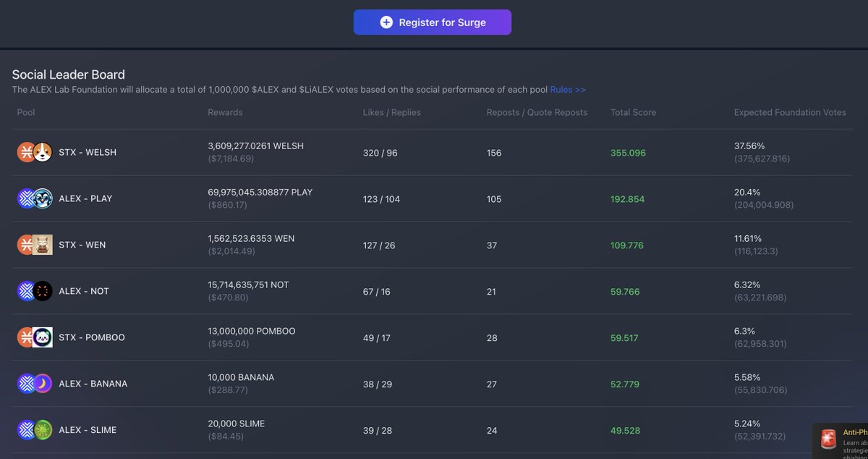This screenshot has height=459, width=868.
Task: Click the ($7,184.69) dollar value
Action: (x=231, y=159)
